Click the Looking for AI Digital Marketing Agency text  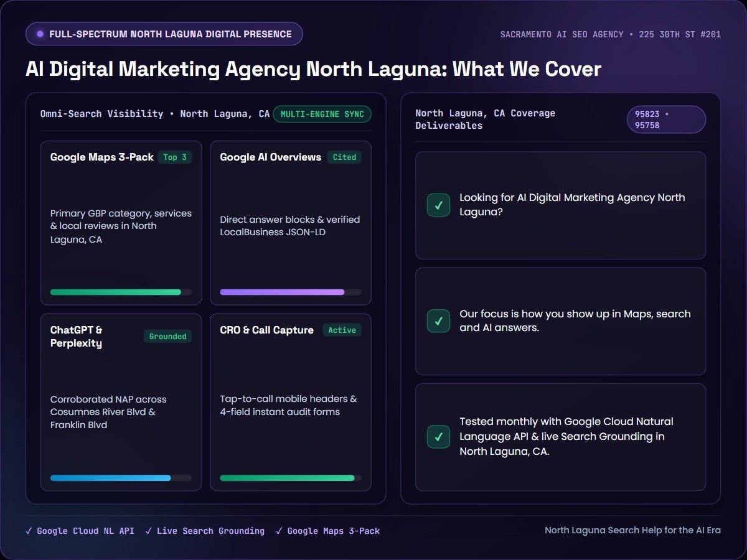tap(572, 205)
